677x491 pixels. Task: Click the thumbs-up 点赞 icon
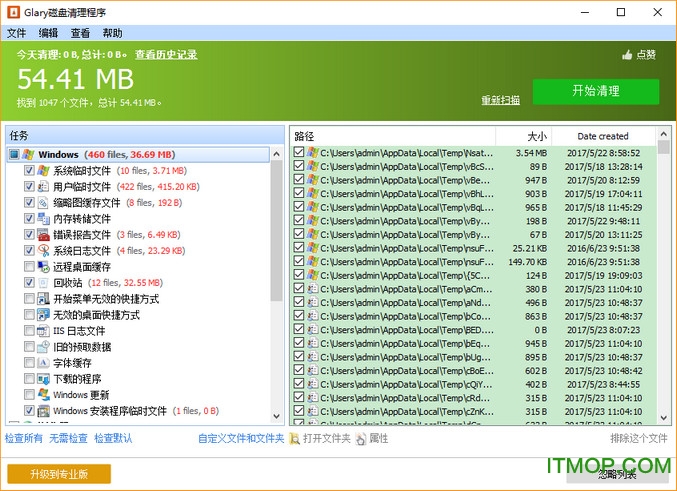pos(627,55)
